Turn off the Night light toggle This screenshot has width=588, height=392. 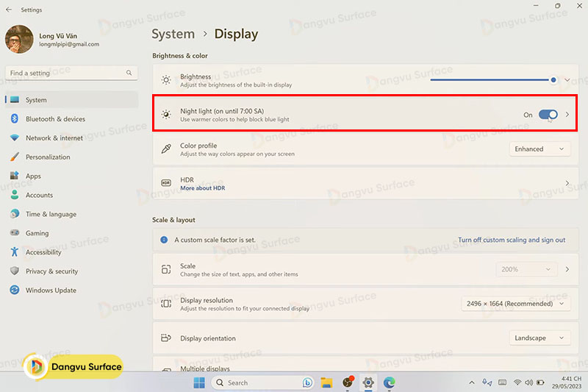click(x=548, y=115)
